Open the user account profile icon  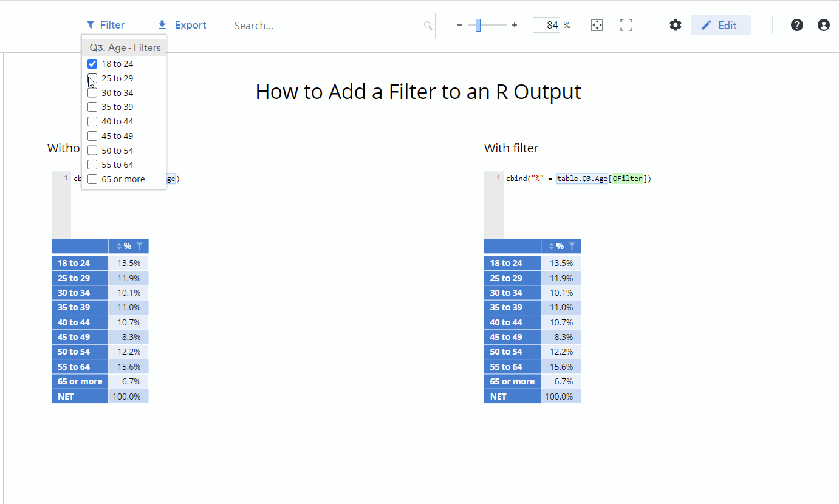(x=823, y=25)
